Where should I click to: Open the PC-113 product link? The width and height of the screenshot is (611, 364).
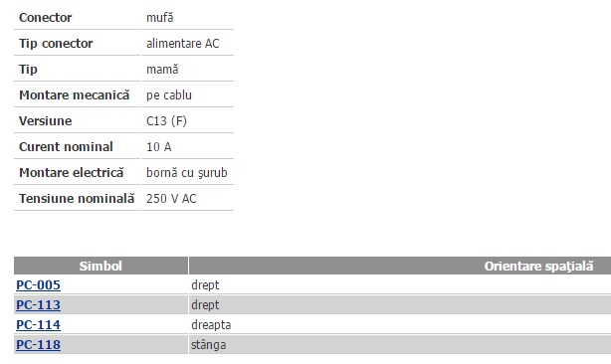coord(38,305)
